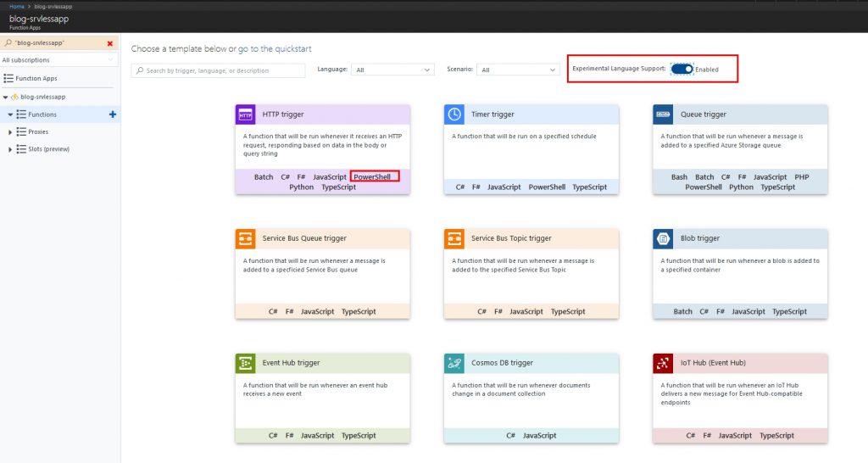Select the HTTP trigger template icon
The image size is (868, 463).
click(x=245, y=114)
